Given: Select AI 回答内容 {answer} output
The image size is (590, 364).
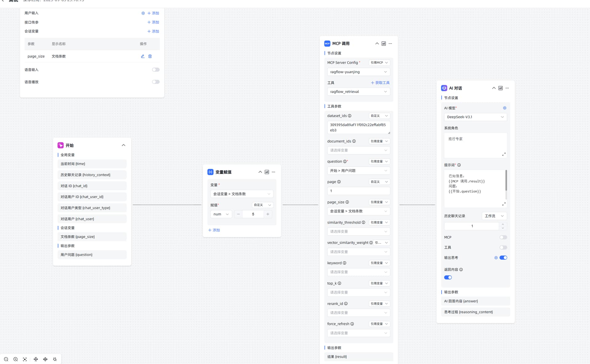Looking at the screenshot, I should (x=475, y=301).
